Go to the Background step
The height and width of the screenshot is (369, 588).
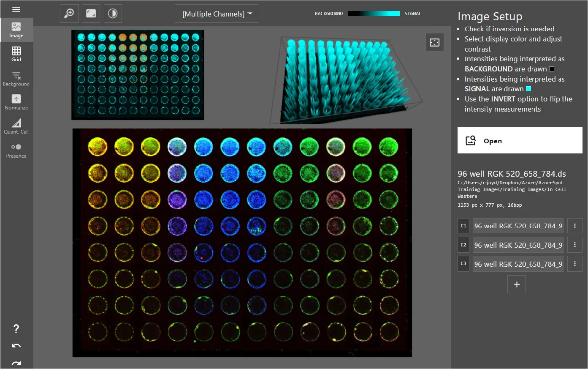pos(16,79)
